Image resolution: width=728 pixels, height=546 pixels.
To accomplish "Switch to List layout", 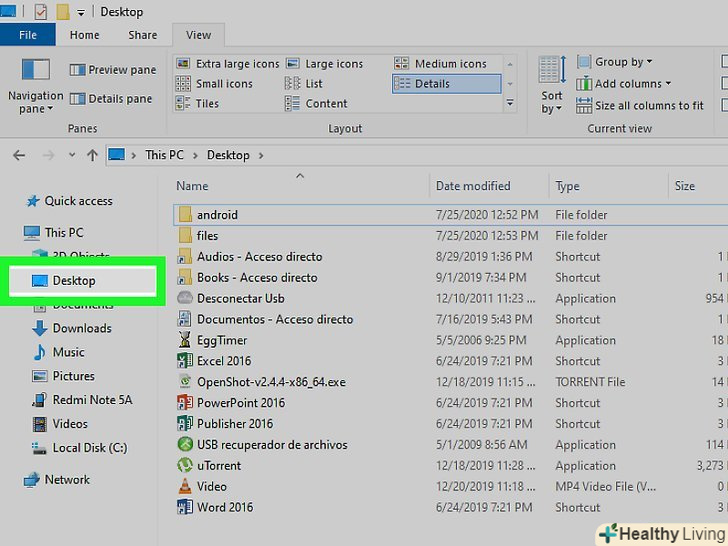I will [x=304, y=84].
